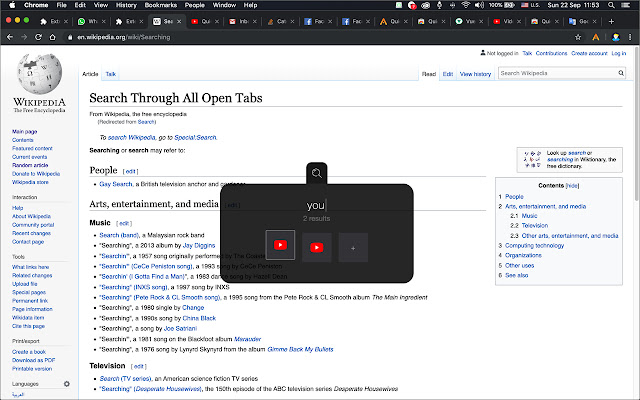Switch to the Talk tab
Screen dimensions: 640x400
point(111,74)
